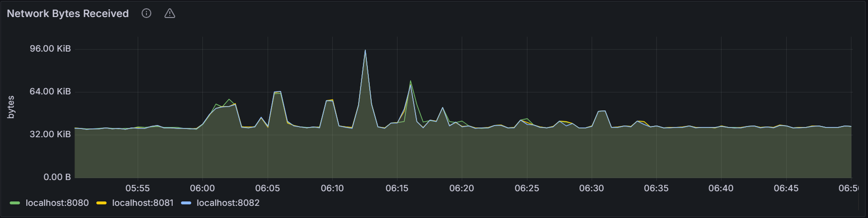Click the 96.00 KiB y-axis label
Image resolution: width=868 pixels, height=218 pixels.
(x=50, y=49)
